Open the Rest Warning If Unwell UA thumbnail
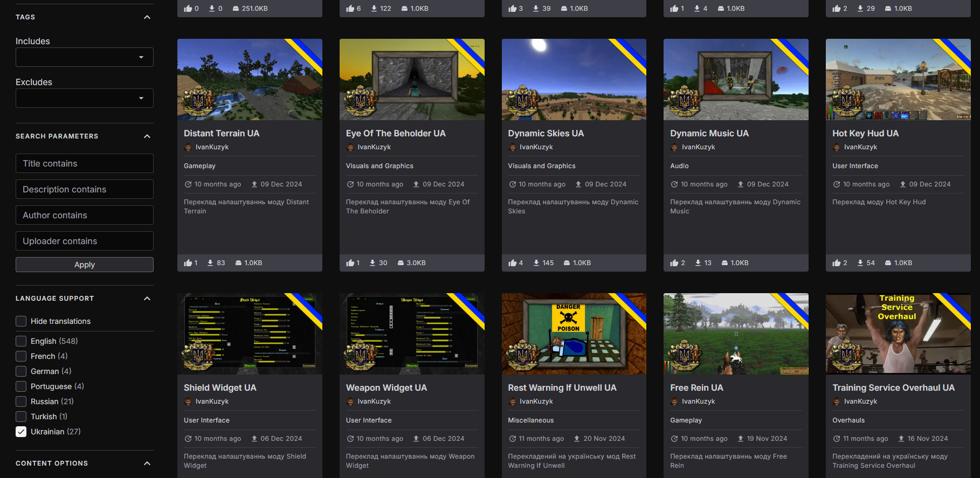 (574, 334)
